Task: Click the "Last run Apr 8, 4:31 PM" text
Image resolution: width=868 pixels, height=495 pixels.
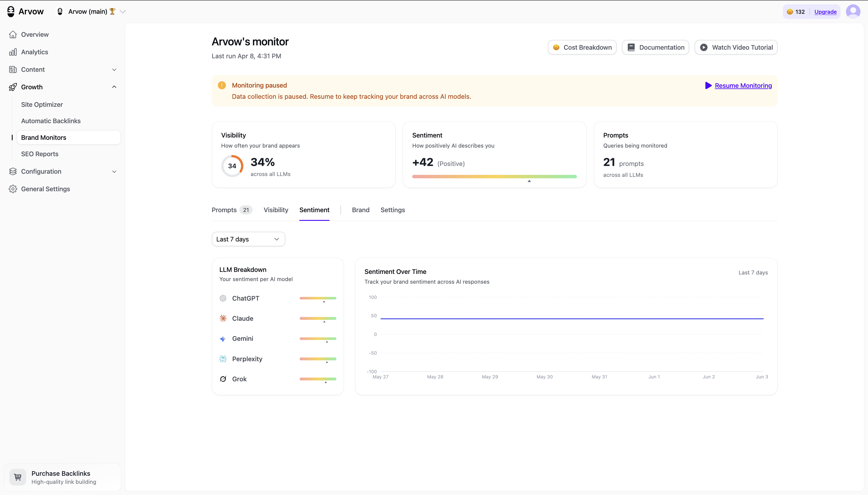Action: click(246, 56)
